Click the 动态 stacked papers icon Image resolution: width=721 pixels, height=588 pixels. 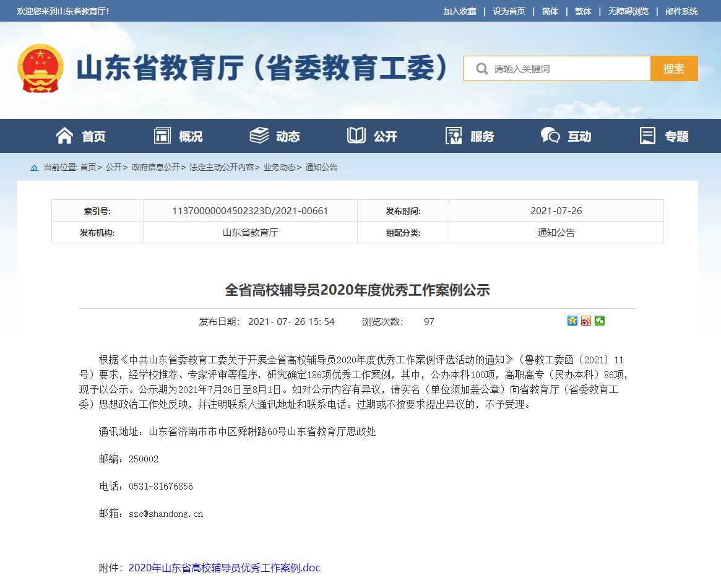[x=259, y=136]
